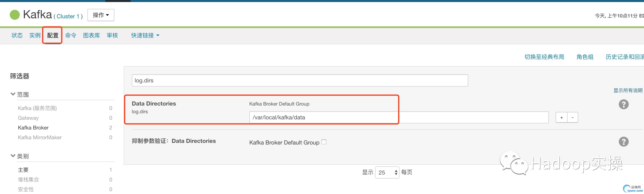
Task: Open the 审核 audit tab
Action: (x=112, y=35)
